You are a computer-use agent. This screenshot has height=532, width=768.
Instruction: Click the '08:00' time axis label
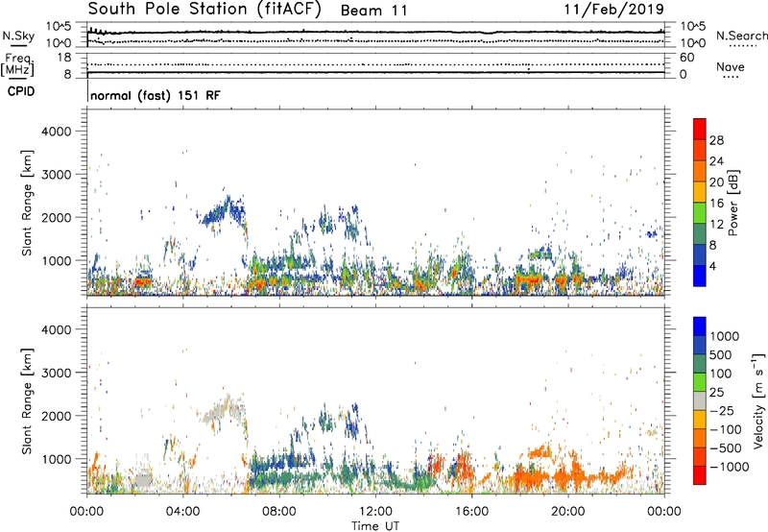pyautogui.click(x=279, y=512)
